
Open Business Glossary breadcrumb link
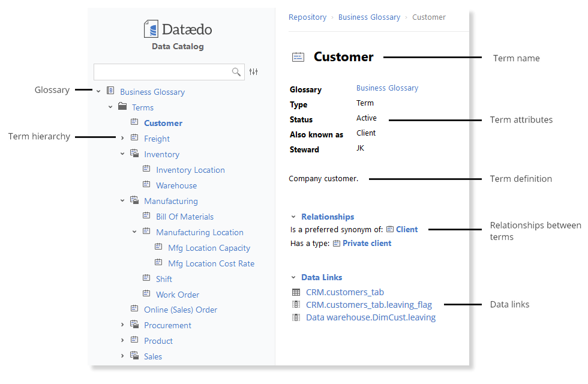[370, 17]
